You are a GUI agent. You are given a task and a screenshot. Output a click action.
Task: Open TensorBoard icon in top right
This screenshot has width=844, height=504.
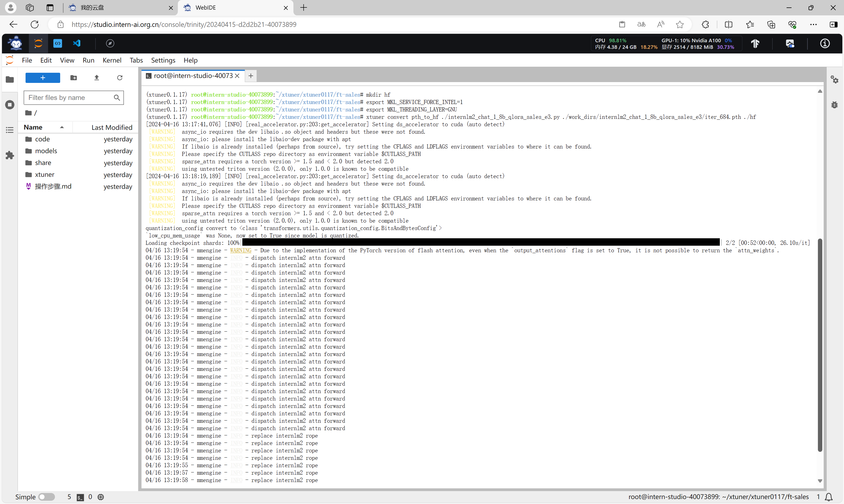[755, 43]
